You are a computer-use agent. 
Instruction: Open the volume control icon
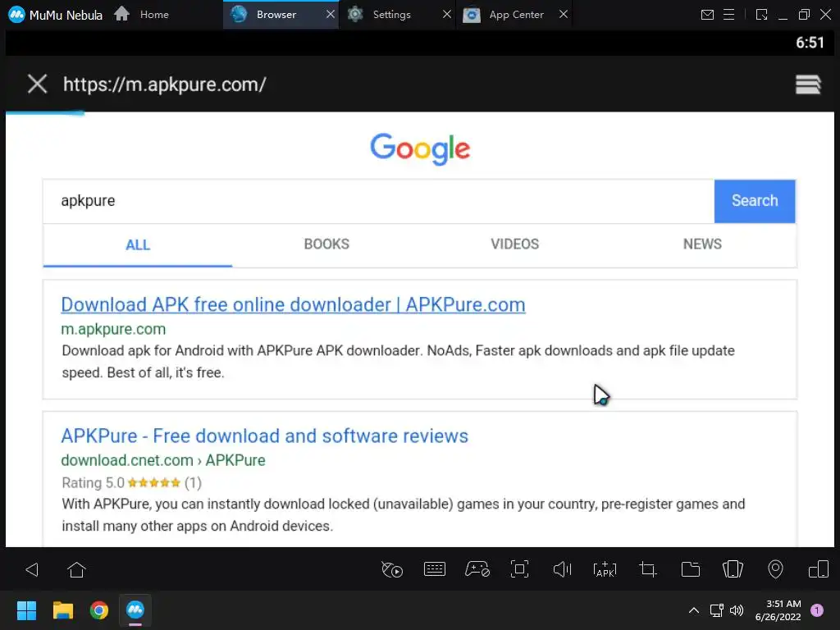(x=562, y=569)
